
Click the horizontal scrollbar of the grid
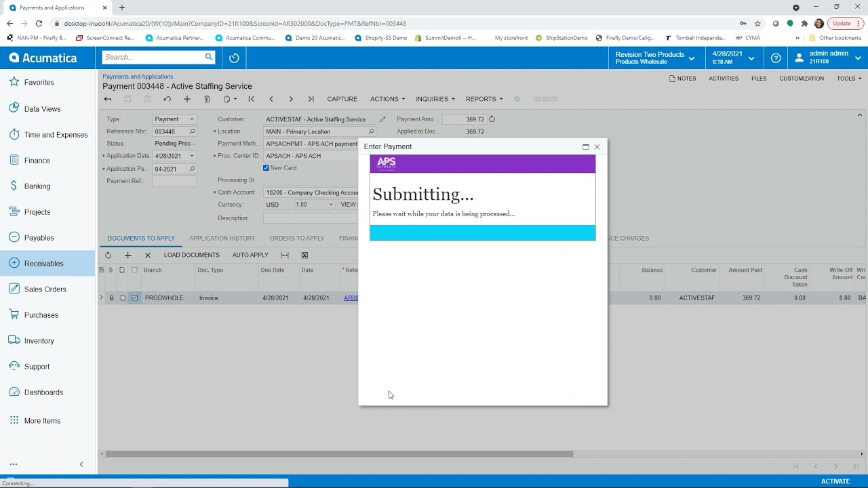339,454
